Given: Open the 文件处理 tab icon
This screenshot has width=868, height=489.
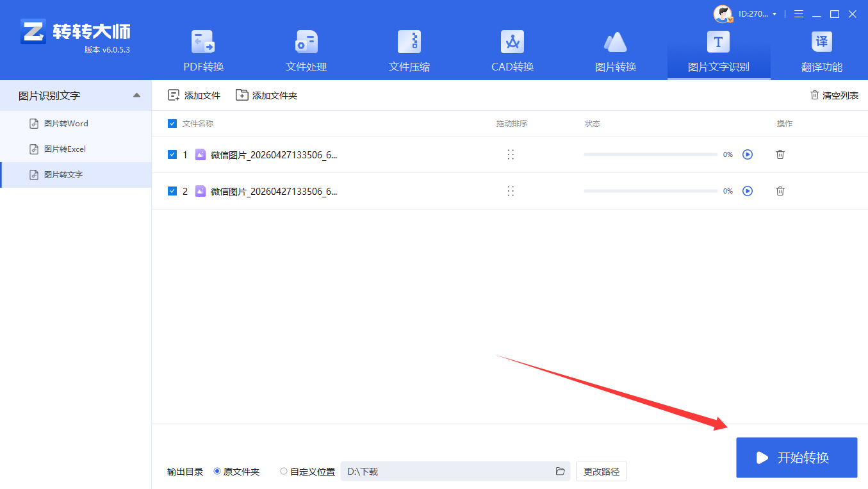Looking at the screenshot, I should 306,42.
